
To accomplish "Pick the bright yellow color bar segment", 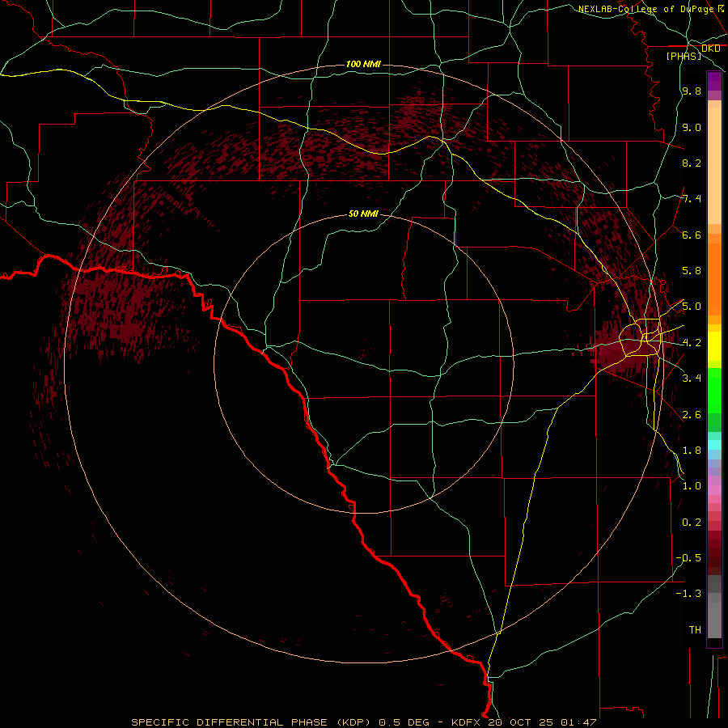I will coord(714,346).
